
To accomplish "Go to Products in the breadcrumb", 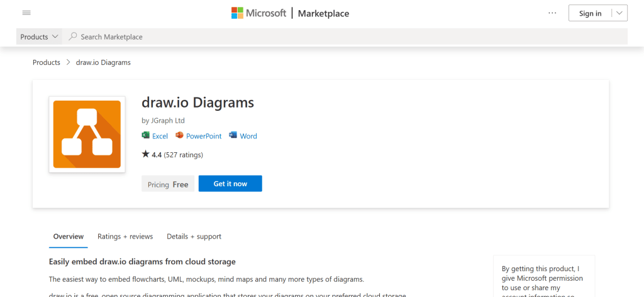I will tap(47, 62).
